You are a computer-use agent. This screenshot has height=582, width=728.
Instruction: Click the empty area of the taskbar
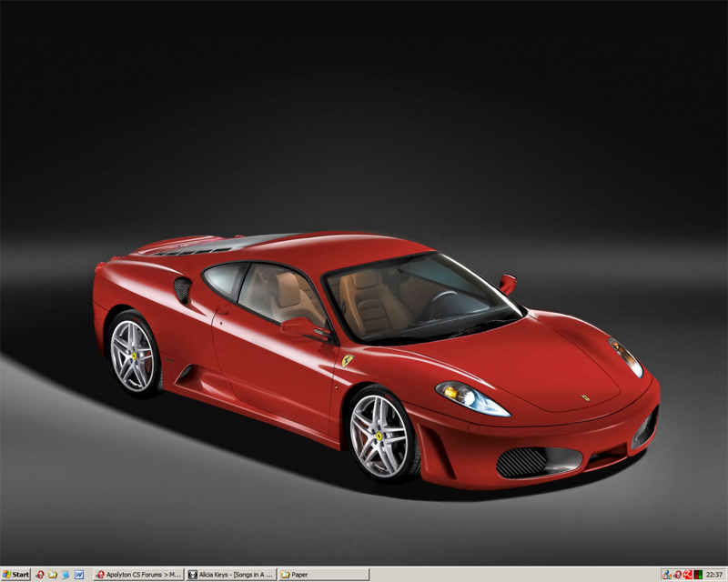coord(510,575)
